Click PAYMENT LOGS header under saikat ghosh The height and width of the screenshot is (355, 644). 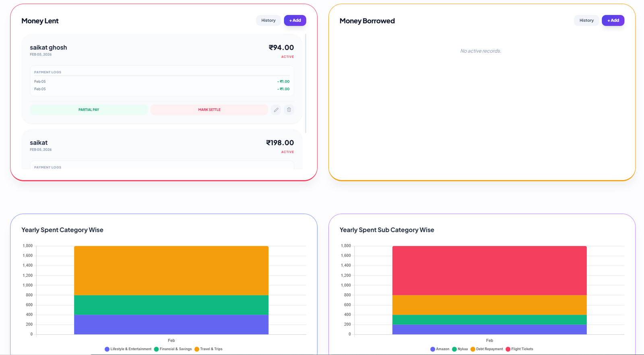(47, 72)
